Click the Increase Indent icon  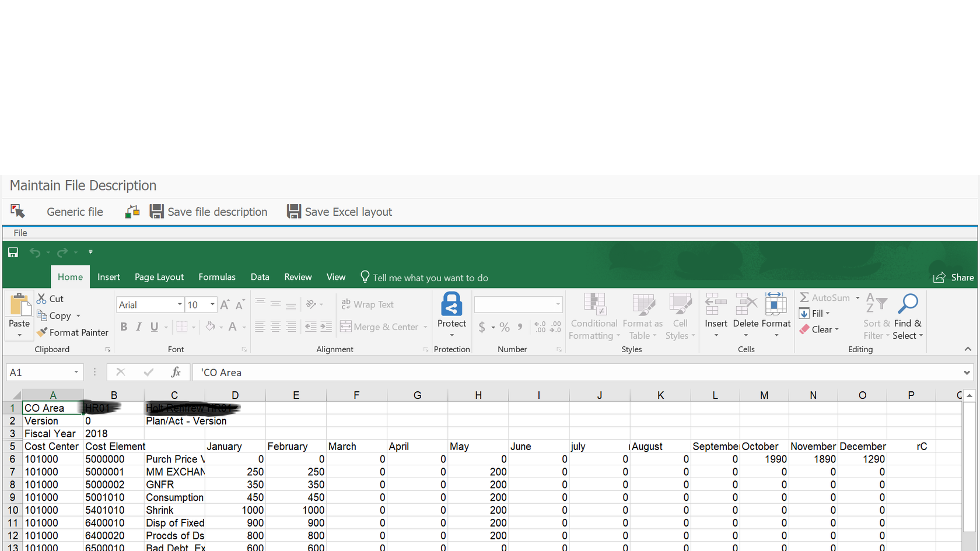(326, 327)
